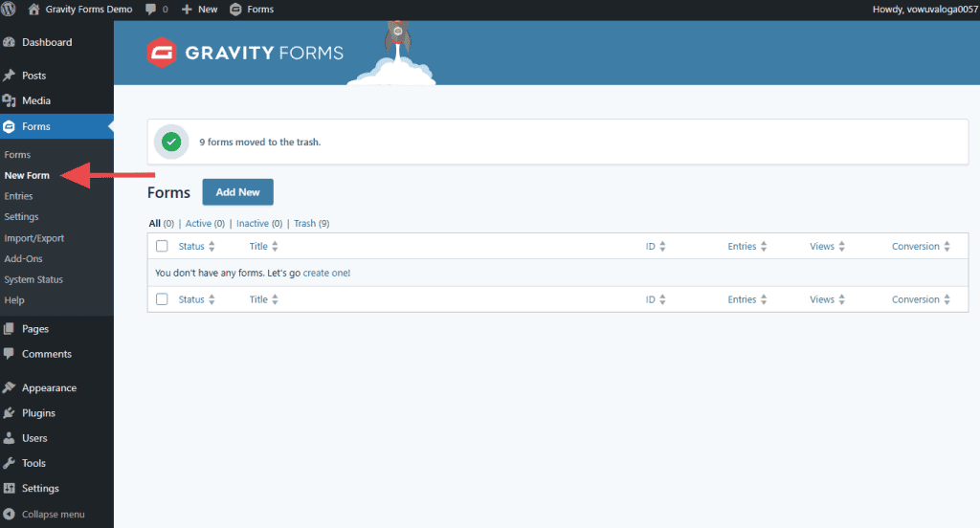The width and height of the screenshot is (980, 528).
Task: Click the Settings sliders icon in sidebar
Action: tap(9, 488)
